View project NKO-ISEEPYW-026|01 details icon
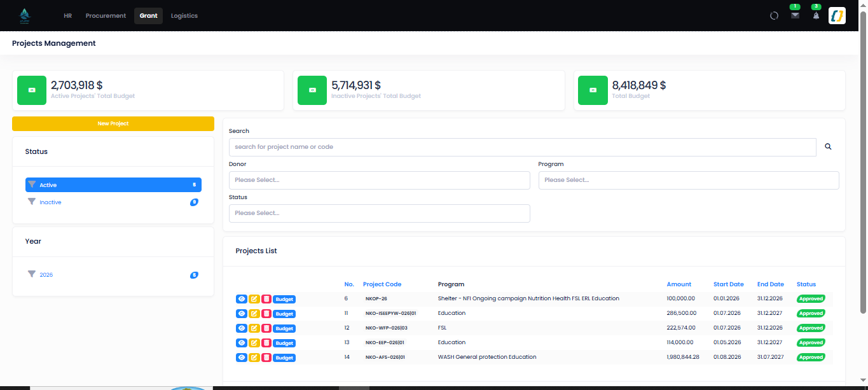This screenshot has width=868, height=390. coord(242,314)
